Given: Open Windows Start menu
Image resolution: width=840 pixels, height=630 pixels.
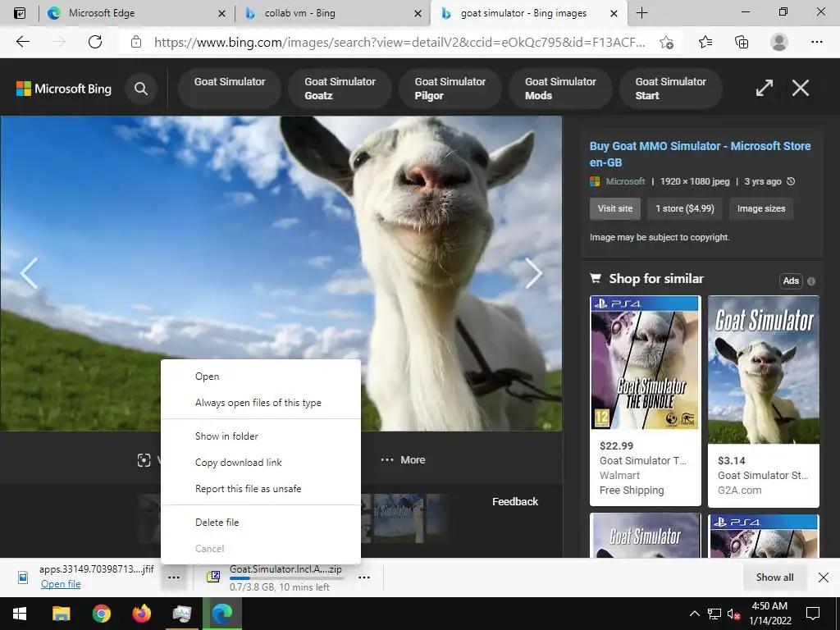Looking at the screenshot, I should click(20, 614).
